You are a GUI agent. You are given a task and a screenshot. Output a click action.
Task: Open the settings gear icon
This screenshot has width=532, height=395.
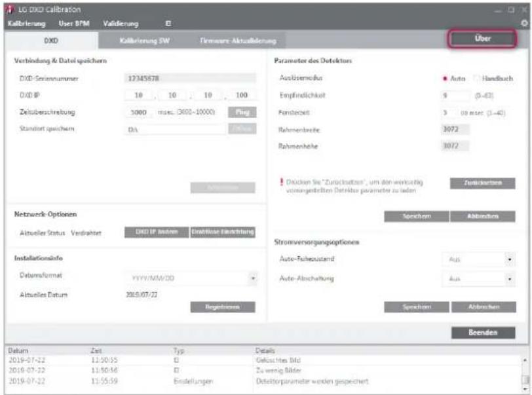524,23
